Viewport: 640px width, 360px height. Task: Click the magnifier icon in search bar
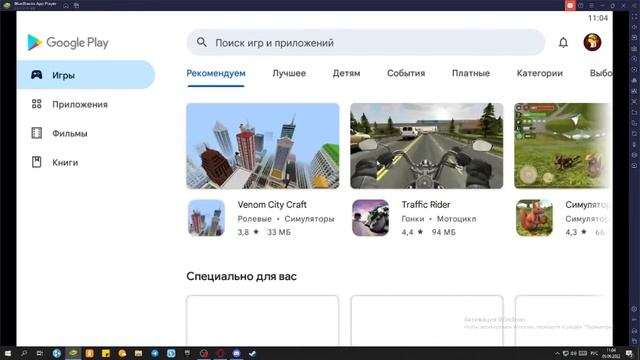202,42
